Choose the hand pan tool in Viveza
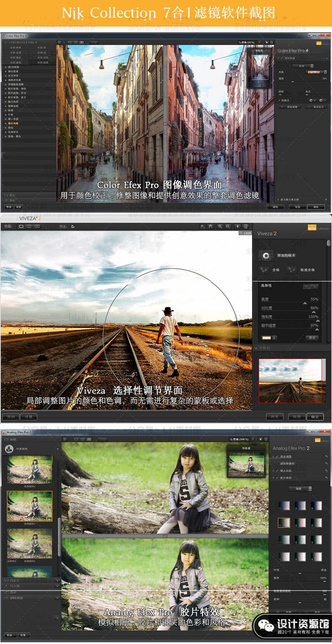332x644 pixels. (210, 226)
